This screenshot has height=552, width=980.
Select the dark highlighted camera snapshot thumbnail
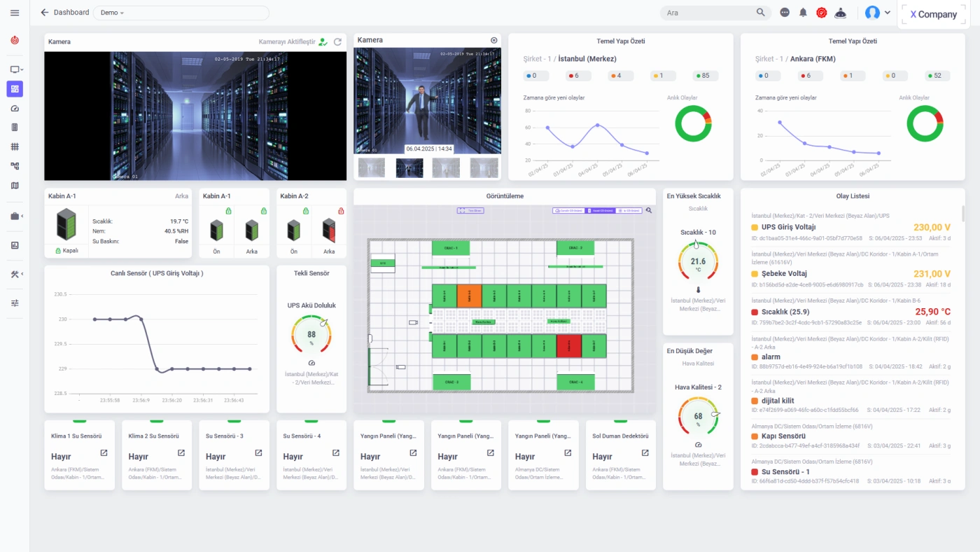(409, 167)
